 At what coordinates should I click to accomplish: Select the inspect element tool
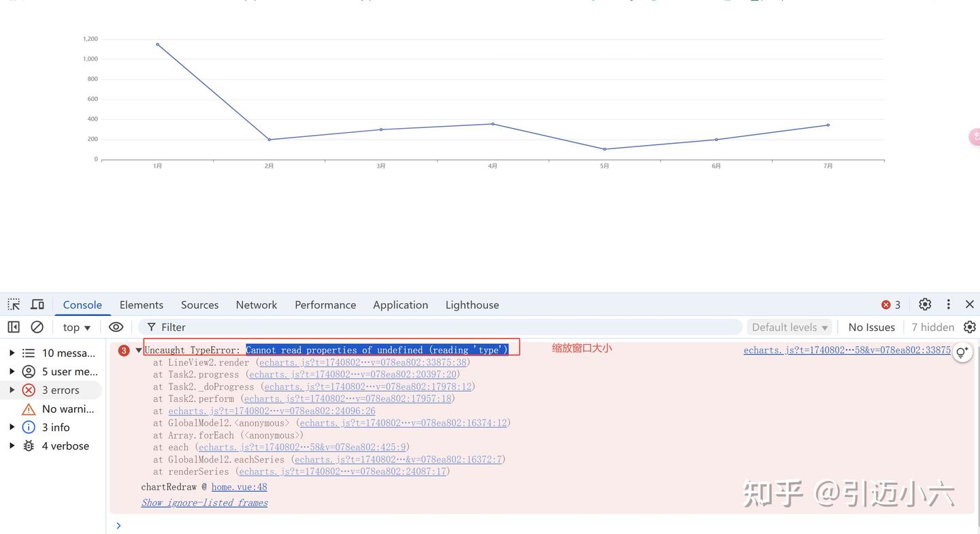click(14, 304)
